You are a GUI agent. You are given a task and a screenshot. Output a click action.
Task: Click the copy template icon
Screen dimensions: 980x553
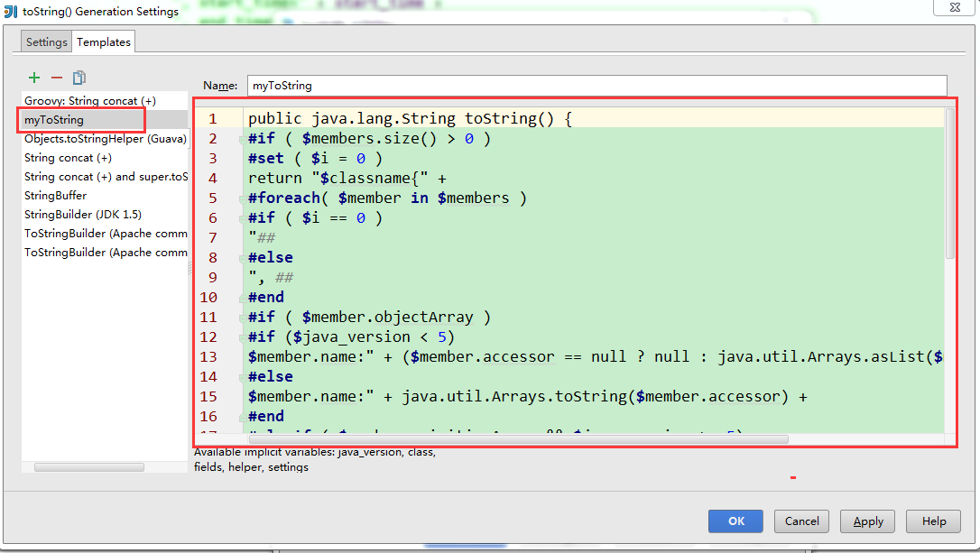79,78
